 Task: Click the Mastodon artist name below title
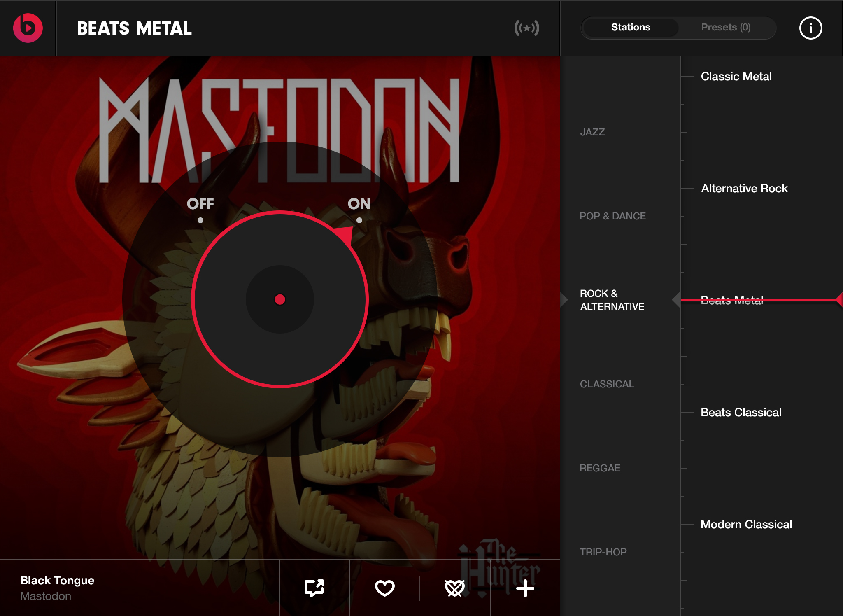click(46, 596)
